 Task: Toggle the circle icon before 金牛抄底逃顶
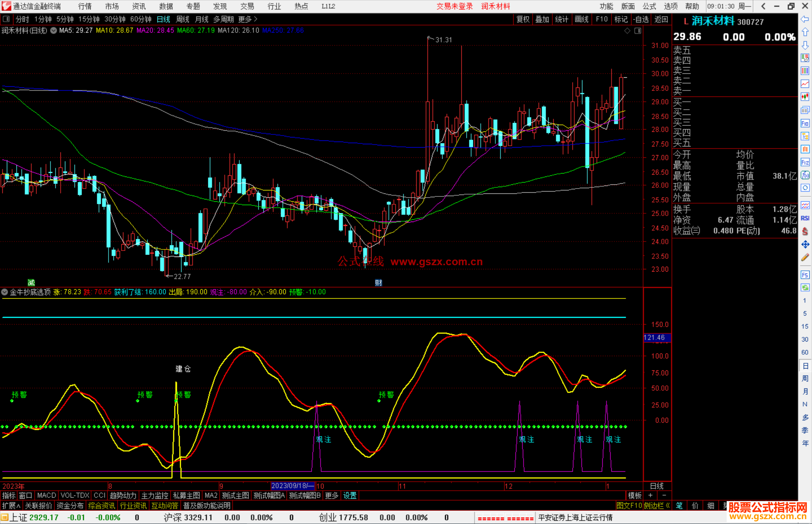5,292
